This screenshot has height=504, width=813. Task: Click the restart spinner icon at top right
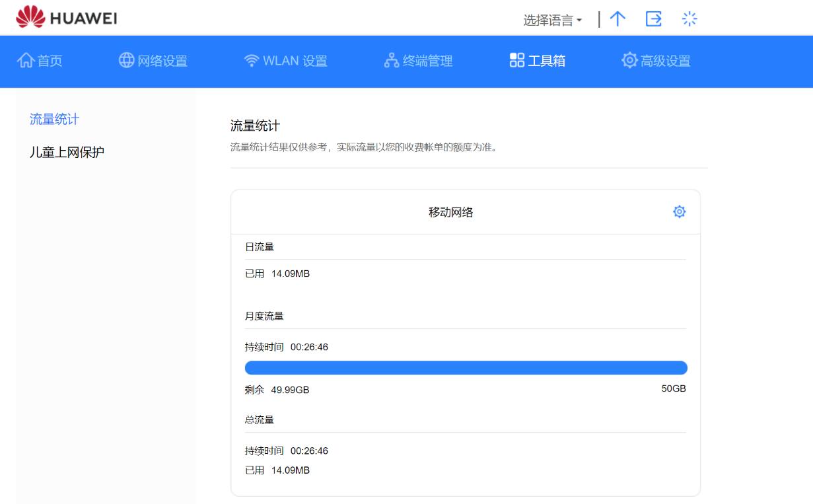(689, 19)
